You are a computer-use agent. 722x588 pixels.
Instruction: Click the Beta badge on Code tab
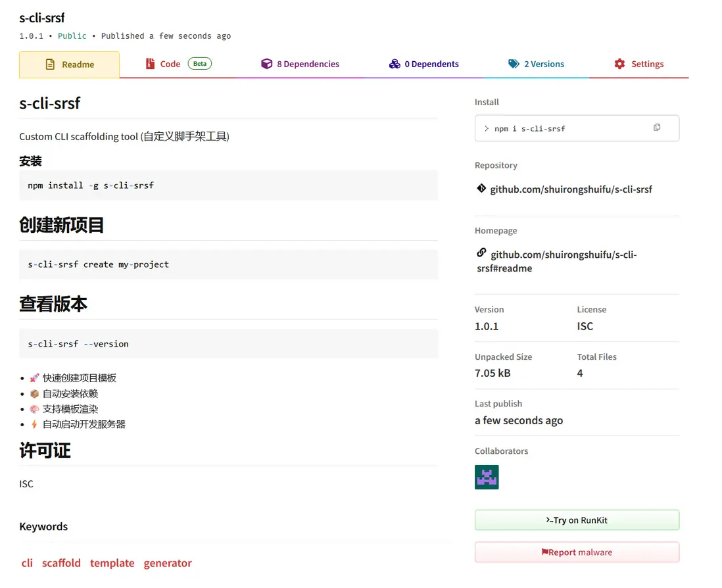click(x=200, y=64)
